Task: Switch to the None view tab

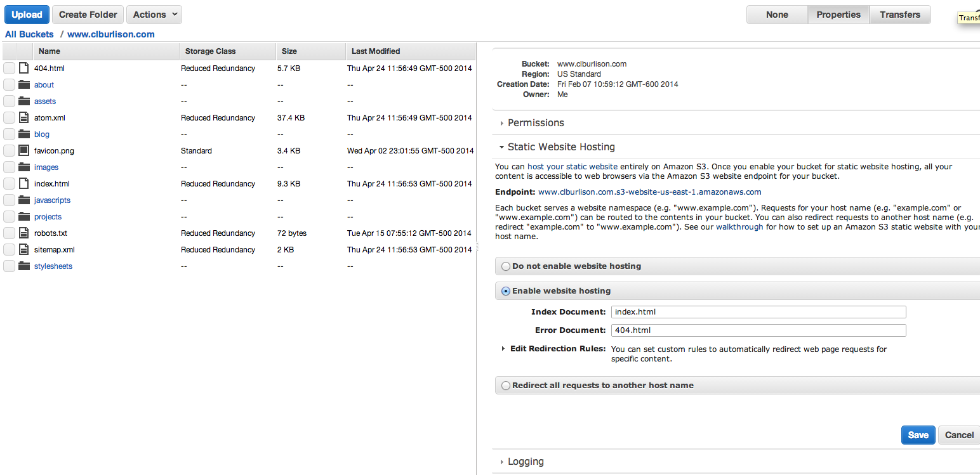Action: (777, 15)
